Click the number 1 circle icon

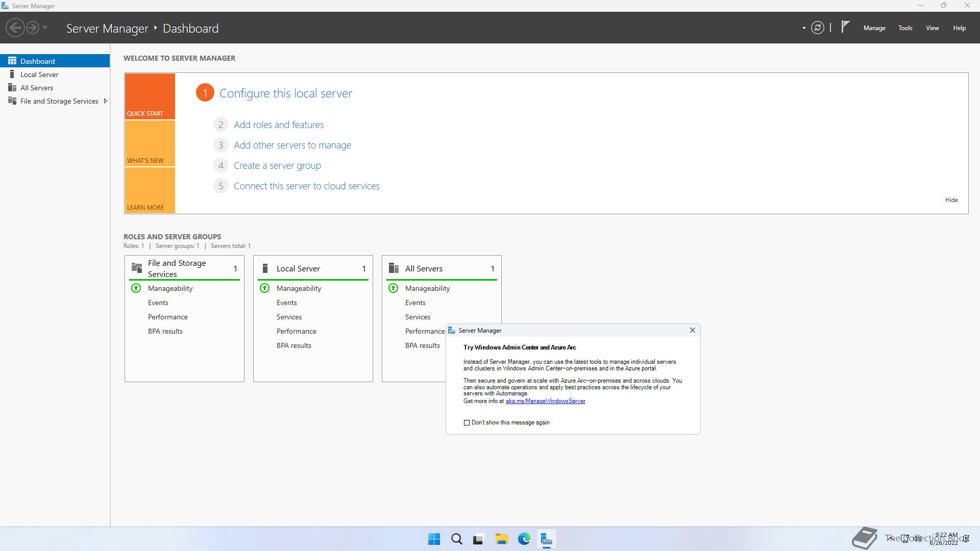point(205,93)
